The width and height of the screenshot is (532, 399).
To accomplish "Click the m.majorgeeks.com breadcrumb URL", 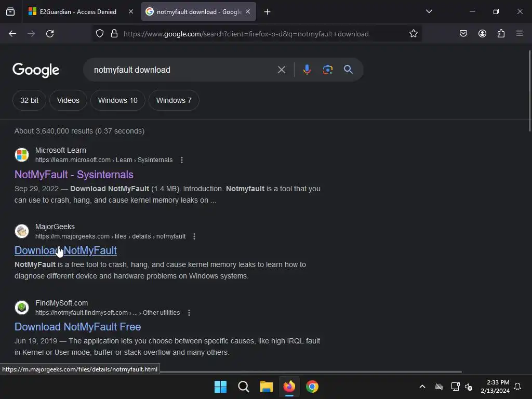I will 110,236.
